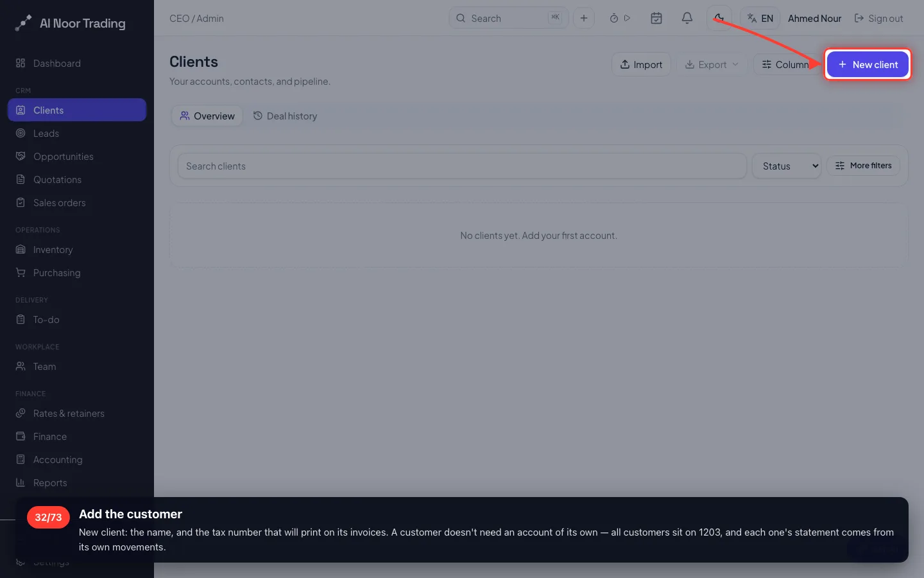Click the Import button
The height and width of the screenshot is (578, 924).
pos(641,64)
